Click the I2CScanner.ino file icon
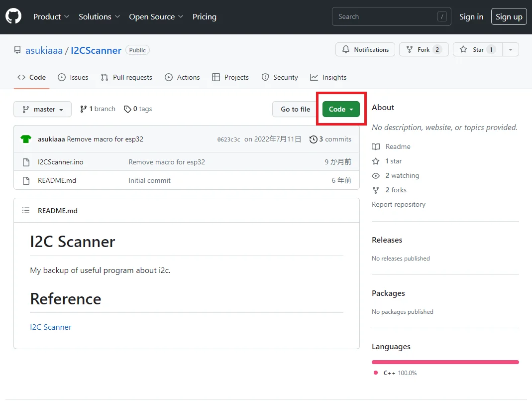532x401 pixels. click(26, 162)
